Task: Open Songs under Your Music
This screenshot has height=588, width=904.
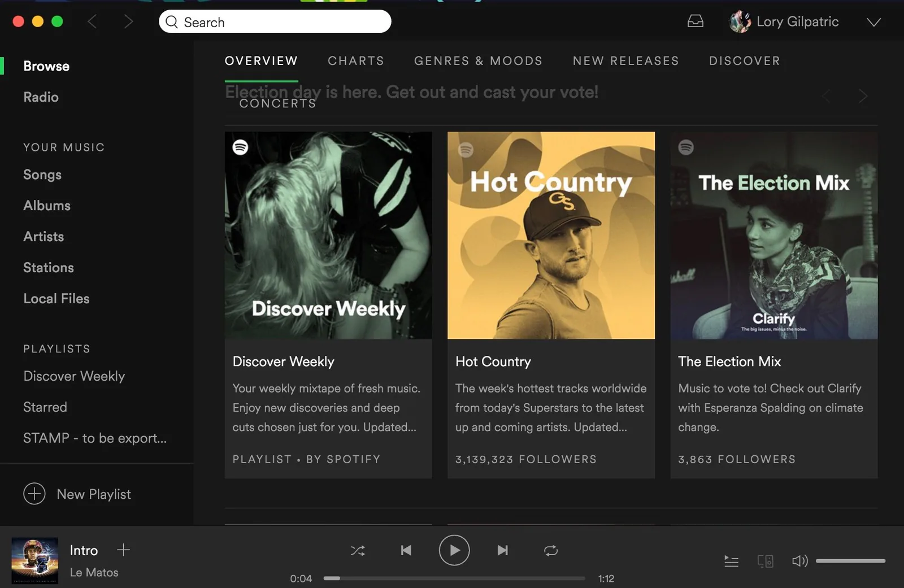Action: pyautogui.click(x=42, y=175)
